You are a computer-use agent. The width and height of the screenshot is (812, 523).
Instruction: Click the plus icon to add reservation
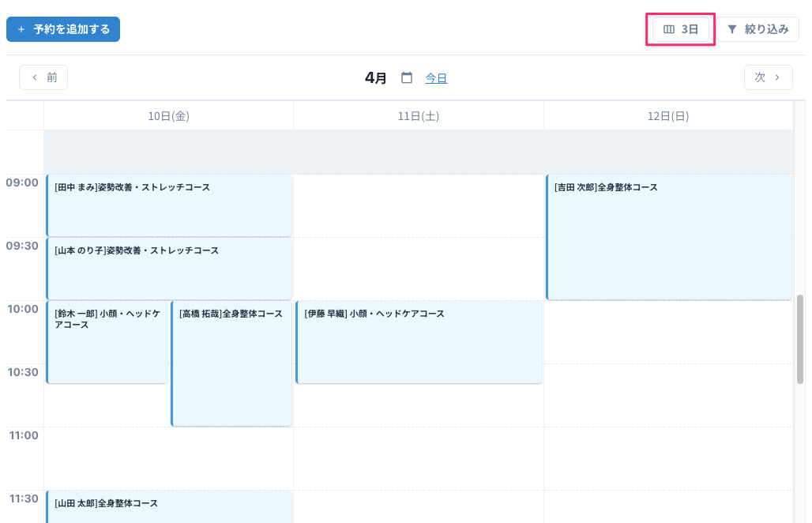coord(21,29)
